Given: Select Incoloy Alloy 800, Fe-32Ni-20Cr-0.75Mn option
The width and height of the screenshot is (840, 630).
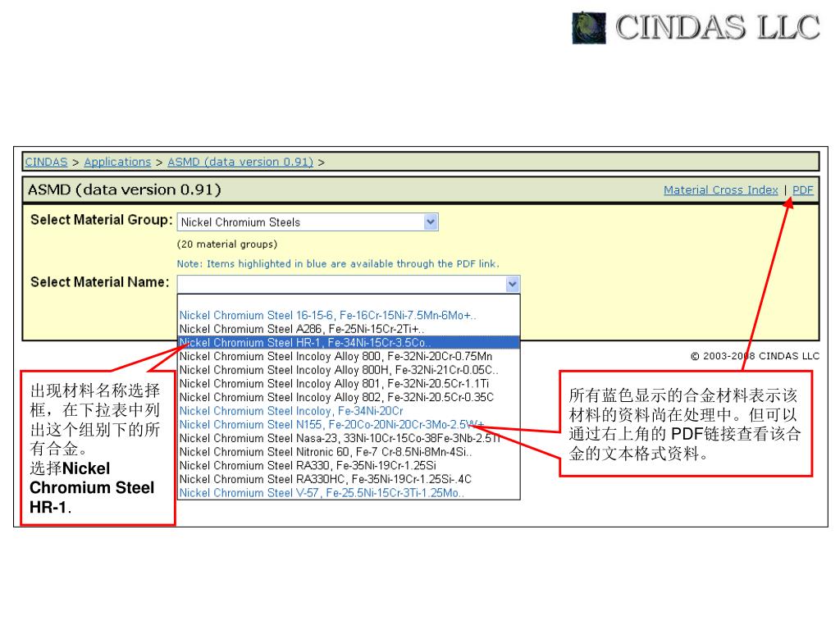Looking at the screenshot, I should pyautogui.click(x=349, y=356).
